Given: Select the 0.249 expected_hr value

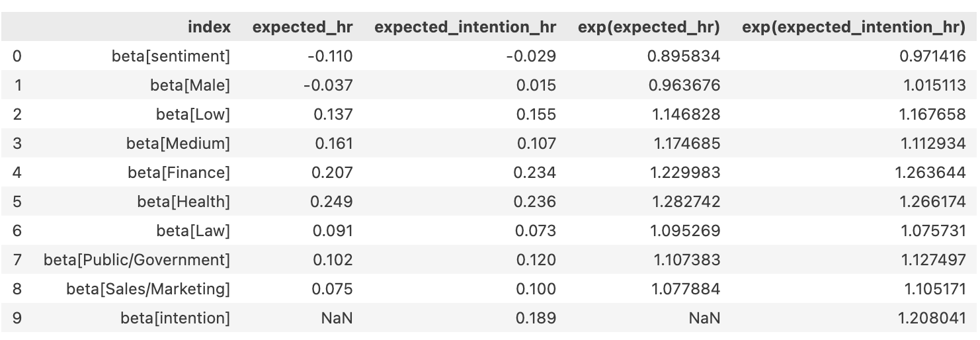Looking at the screenshot, I should (334, 202).
